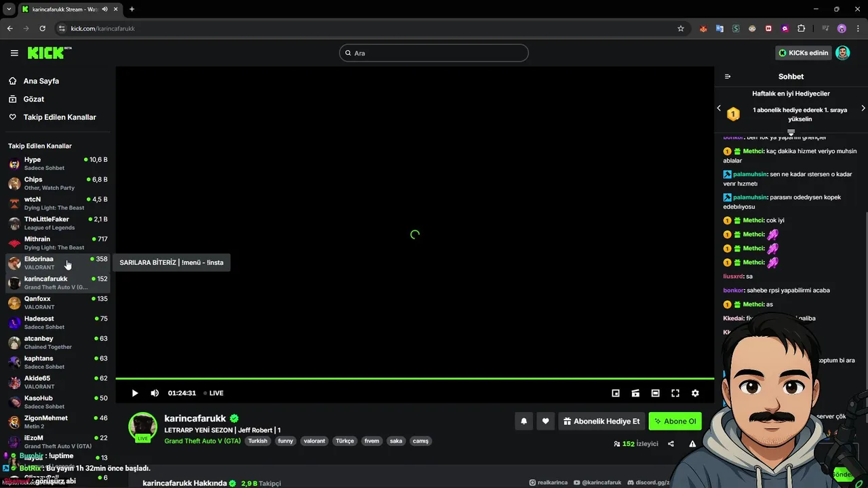The width and height of the screenshot is (868, 488).
Task: Click the Türkçe tag
Action: [344, 441]
